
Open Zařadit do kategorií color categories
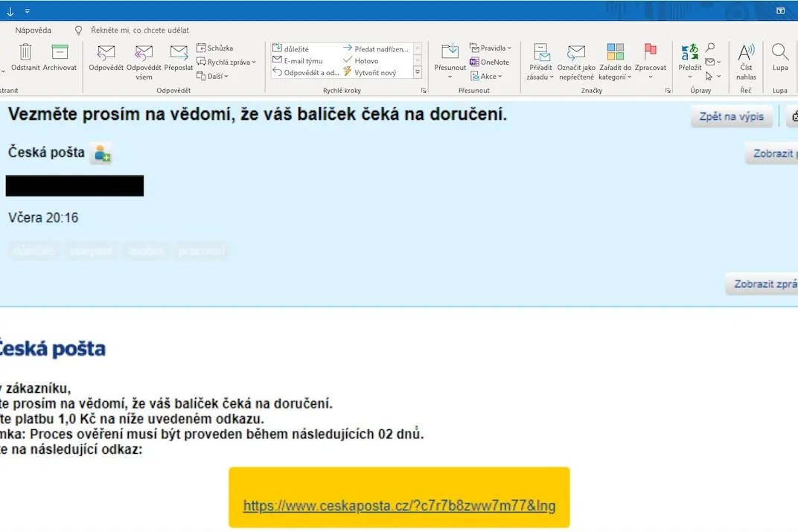point(616,62)
